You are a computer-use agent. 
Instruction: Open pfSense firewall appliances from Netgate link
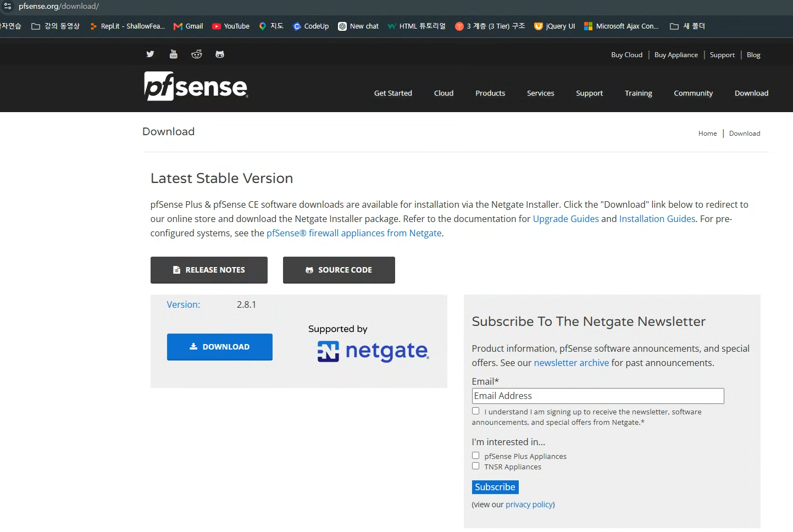pos(354,233)
